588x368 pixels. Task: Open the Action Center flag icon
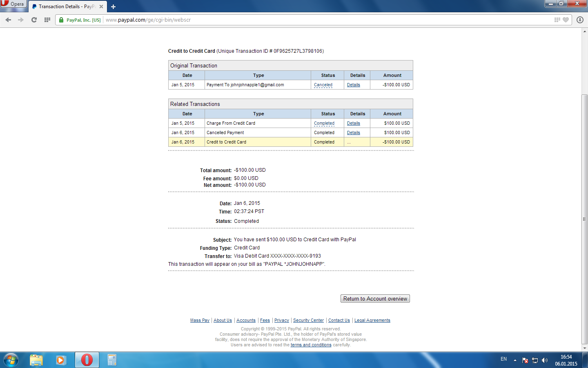[x=525, y=360]
